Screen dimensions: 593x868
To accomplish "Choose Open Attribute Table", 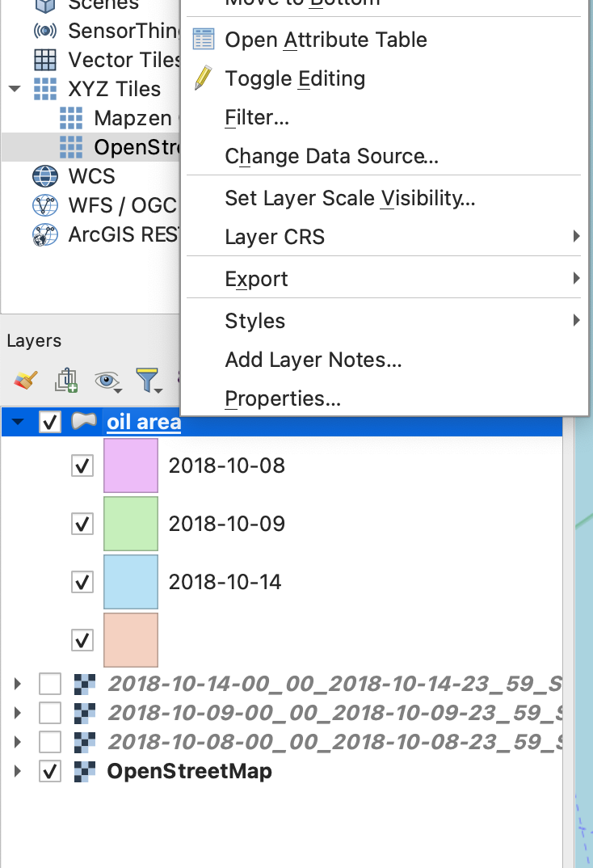I will point(326,40).
